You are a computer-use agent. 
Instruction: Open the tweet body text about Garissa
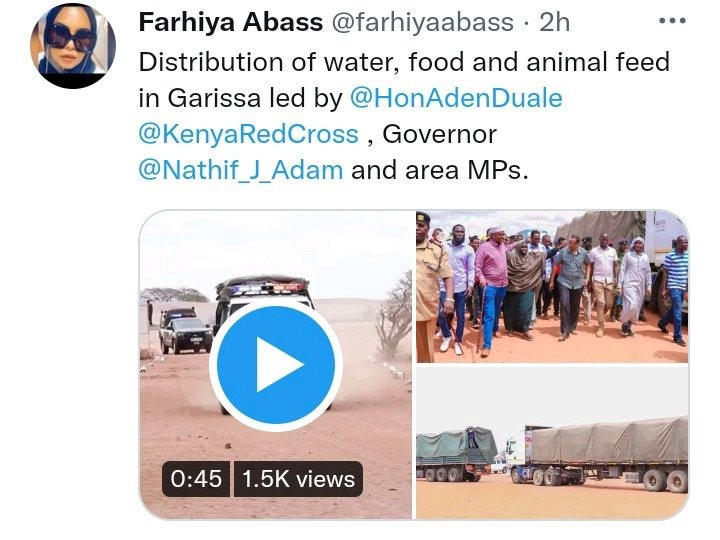(404, 116)
